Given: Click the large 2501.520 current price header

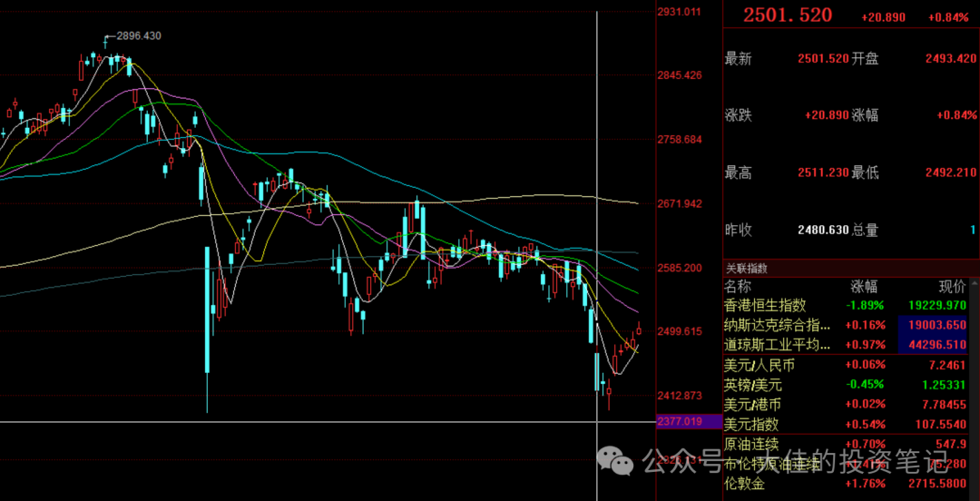Looking at the screenshot, I should (x=787, y=15).
